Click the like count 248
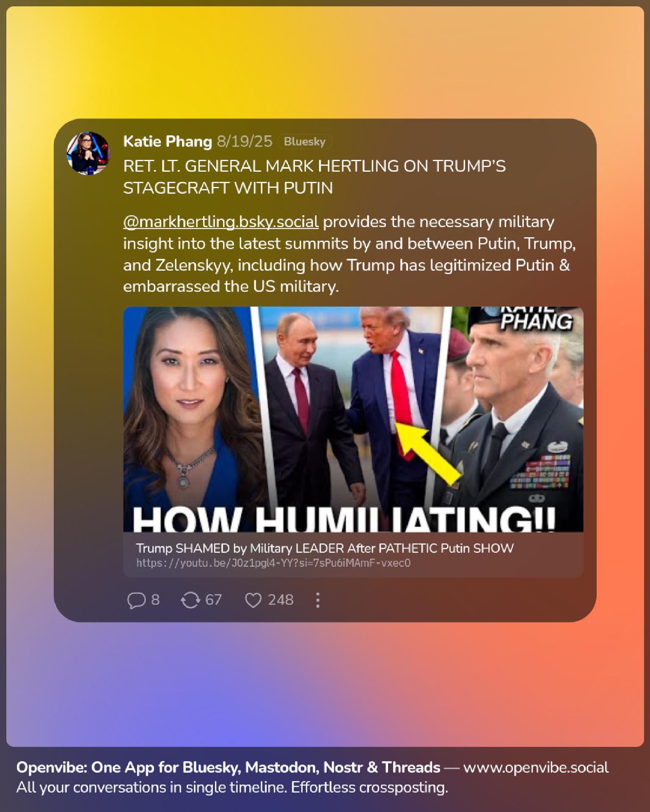The width and height of the screenshot is (650, 812). point(281,600)
